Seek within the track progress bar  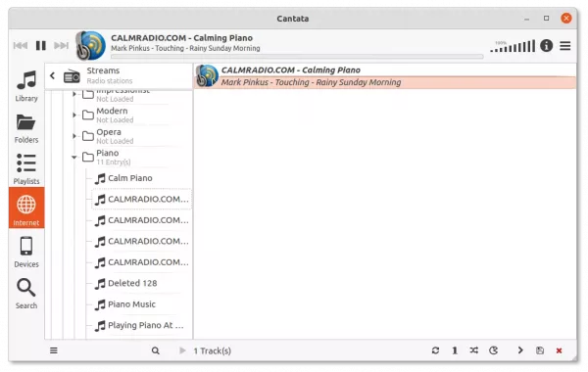pos(297,57)
